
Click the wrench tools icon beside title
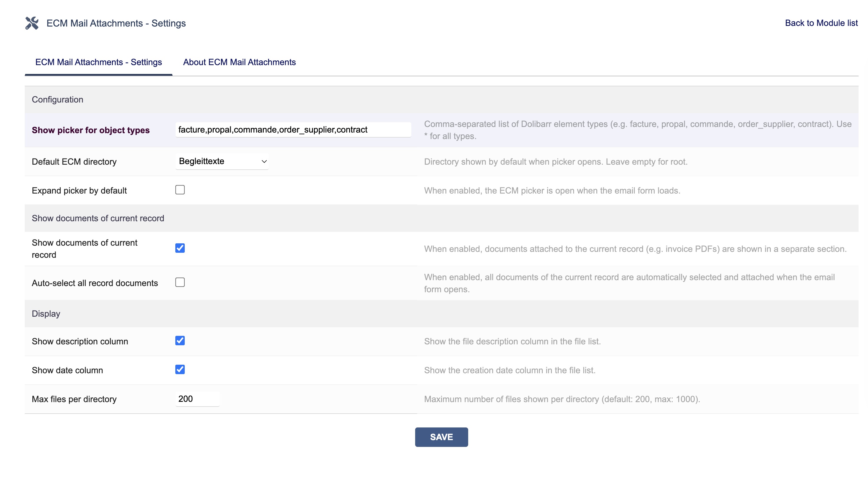(x=32, y=23)
